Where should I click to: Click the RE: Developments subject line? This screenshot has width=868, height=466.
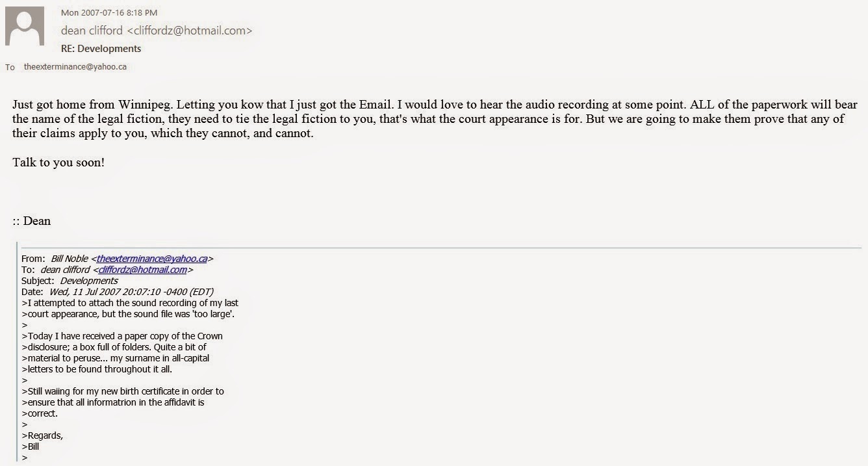pyautogui.click(x=101, y=49)
